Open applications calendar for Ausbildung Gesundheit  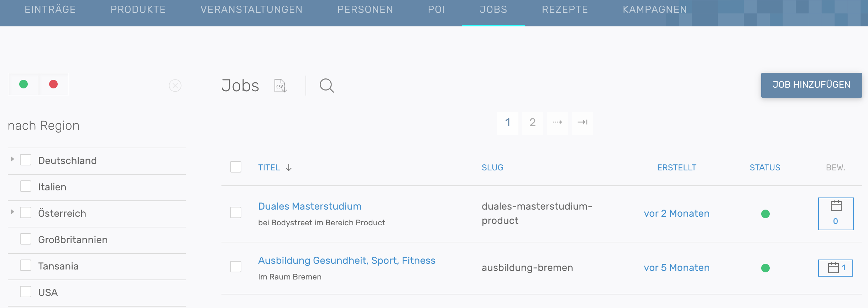click(x=835, y=268)
